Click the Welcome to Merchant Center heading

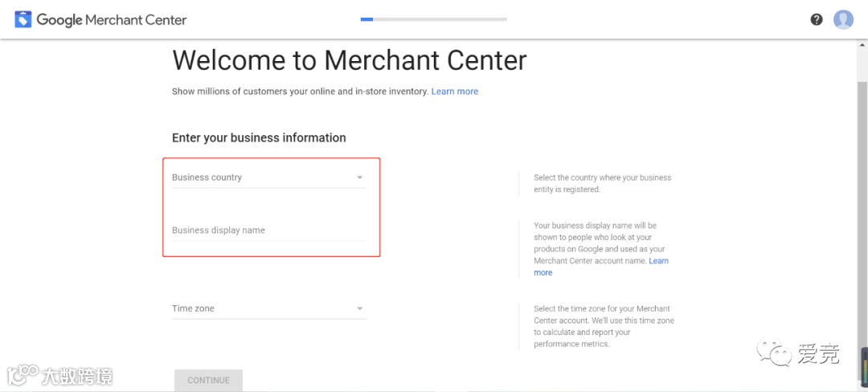(350, 59)
